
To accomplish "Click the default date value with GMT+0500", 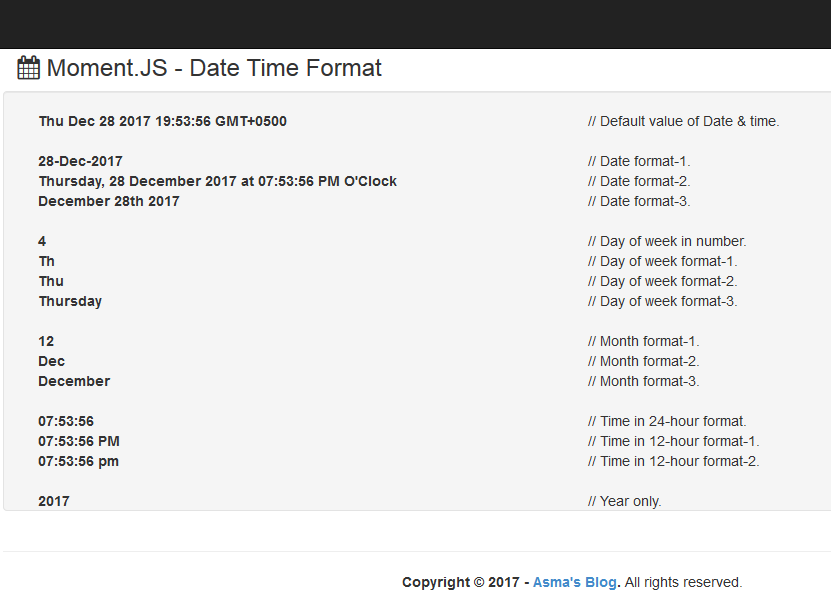I will click(162, 121).
